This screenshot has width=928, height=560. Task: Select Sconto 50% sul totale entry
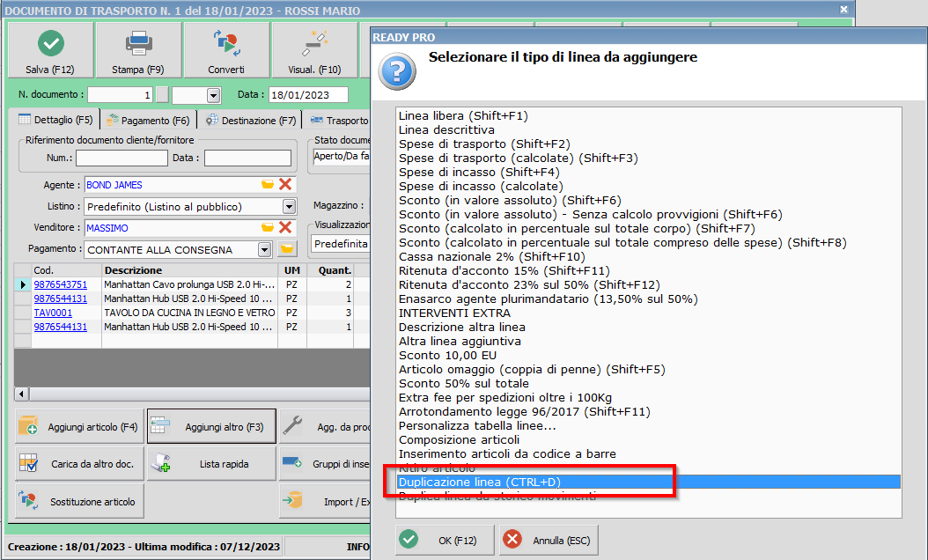point(464,384)
